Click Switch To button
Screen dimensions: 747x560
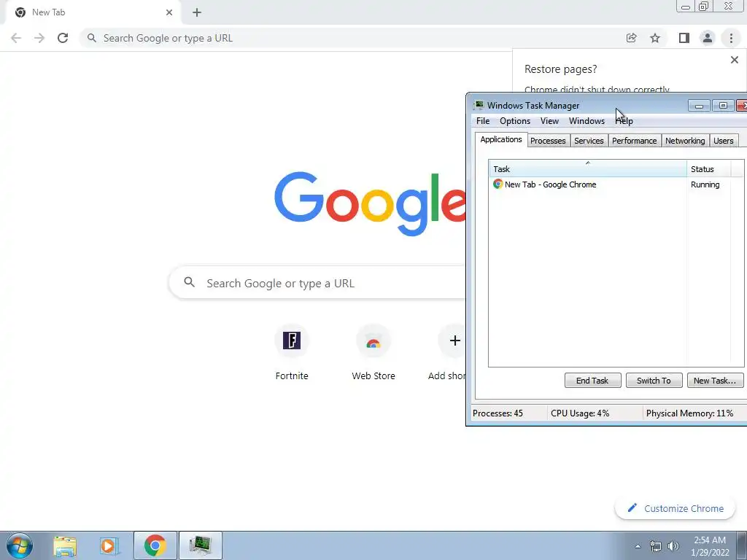pyautogui.click(x=654, y=381)
